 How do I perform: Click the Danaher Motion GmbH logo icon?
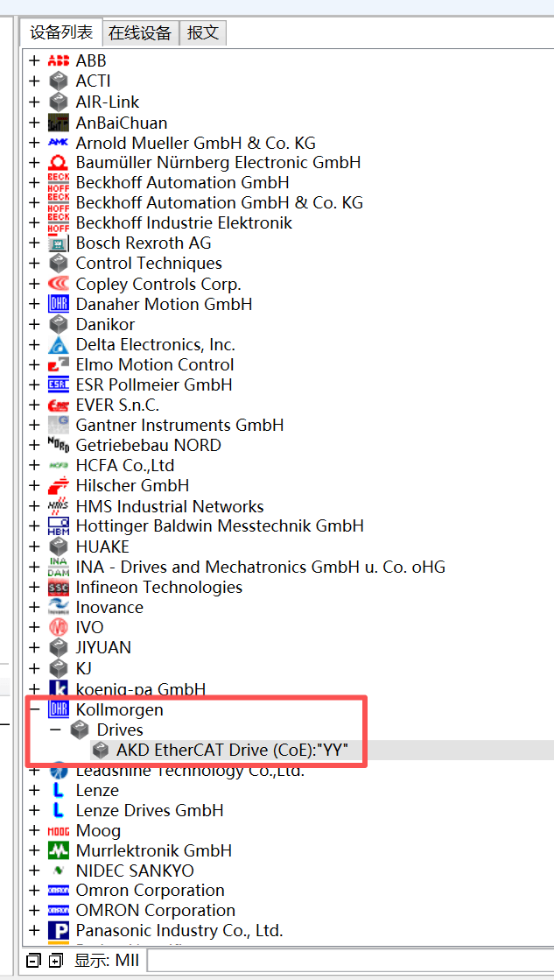click(58, 304)
